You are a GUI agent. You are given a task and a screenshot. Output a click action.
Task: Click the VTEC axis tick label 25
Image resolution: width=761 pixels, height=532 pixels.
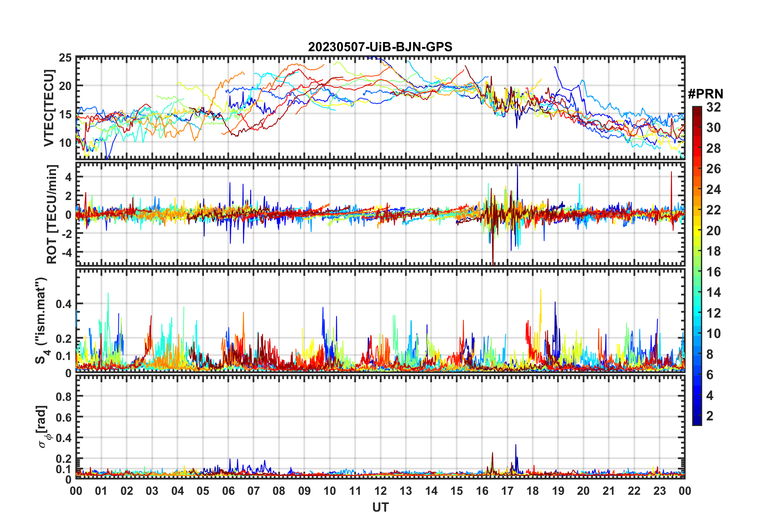click(65, 58)
